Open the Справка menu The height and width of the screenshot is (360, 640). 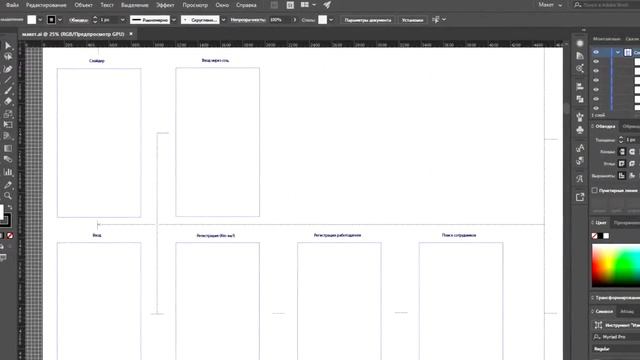[246, 5]
